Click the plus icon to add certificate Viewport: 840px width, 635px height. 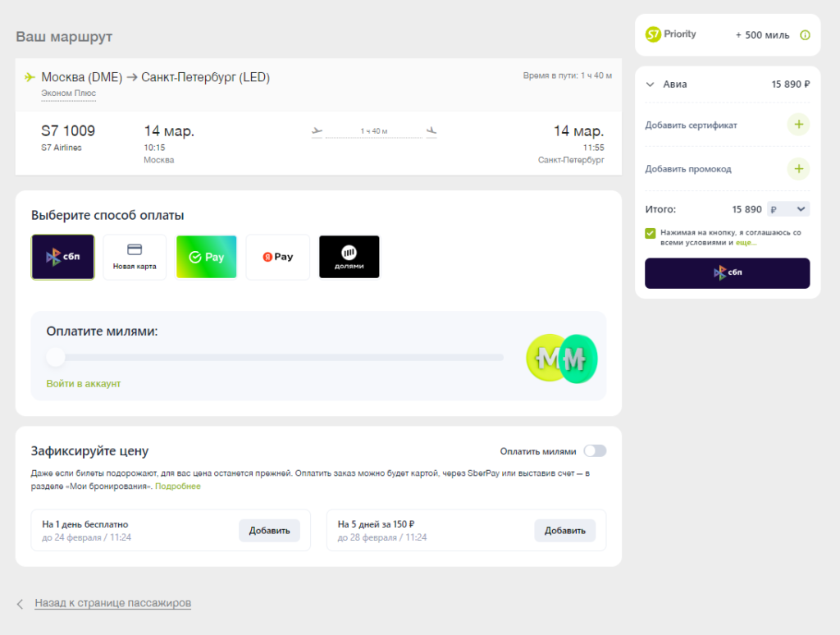[798, 126]
